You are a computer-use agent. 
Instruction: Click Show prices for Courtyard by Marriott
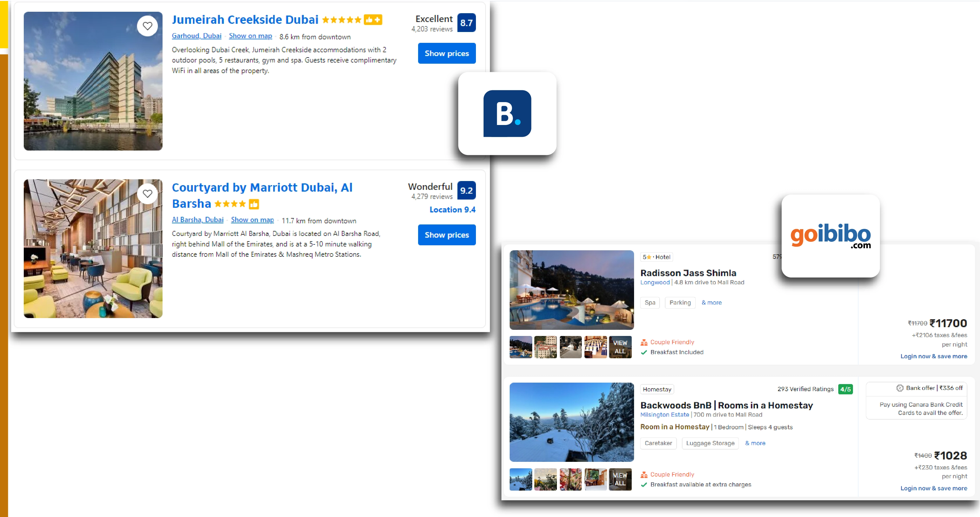447,235
